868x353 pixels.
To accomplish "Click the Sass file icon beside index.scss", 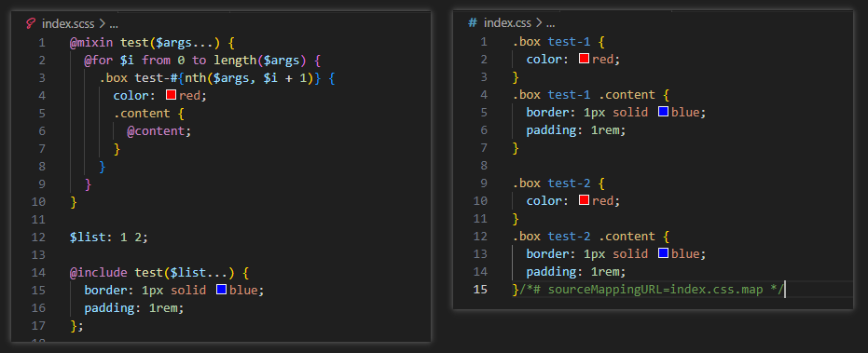I will click(x=31, y=24).
